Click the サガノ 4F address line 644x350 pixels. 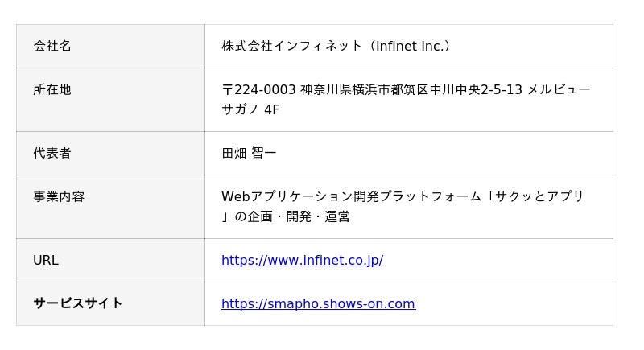[250, 109]
